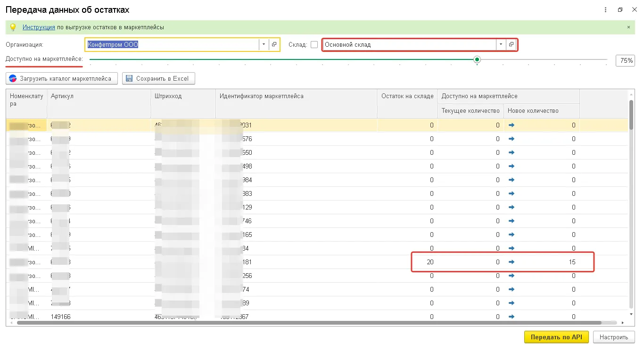Open the Настроить settings button
644x344 pixels.
tap(614, 337)
